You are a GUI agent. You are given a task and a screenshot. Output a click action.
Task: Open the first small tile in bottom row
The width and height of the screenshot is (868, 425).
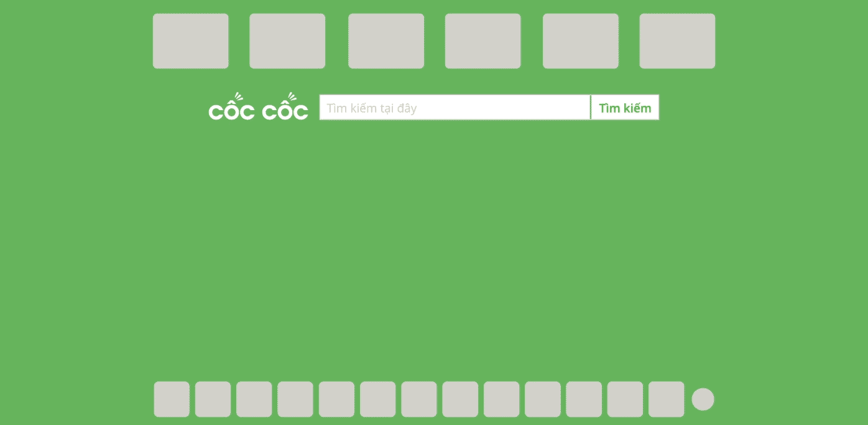pyautogui.click(x=172, y=399)
